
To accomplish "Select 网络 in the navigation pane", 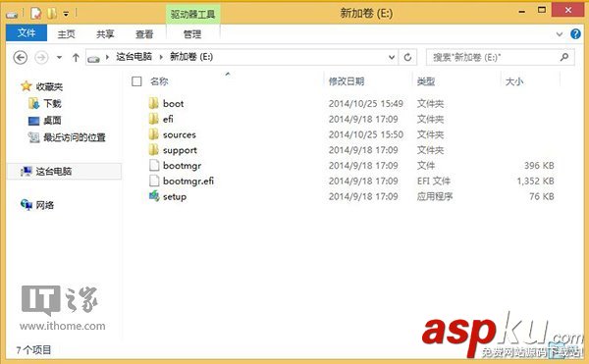I will [45, 205].
